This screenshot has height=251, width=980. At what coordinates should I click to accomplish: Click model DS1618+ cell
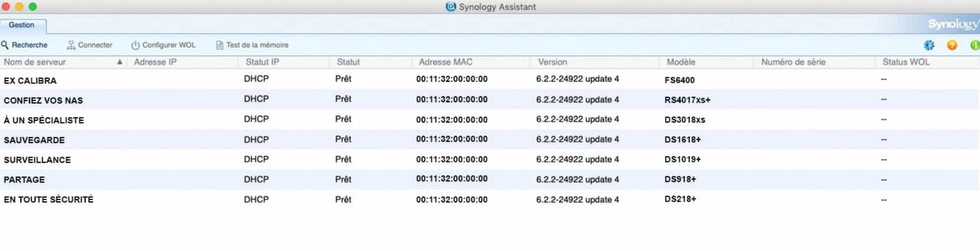click(x=682, y=140)
